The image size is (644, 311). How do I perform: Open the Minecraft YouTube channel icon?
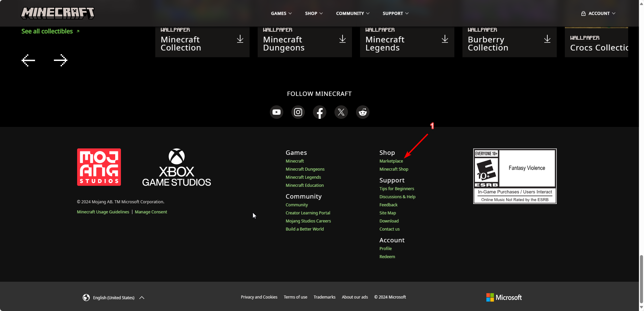click(x=276, y=112)
